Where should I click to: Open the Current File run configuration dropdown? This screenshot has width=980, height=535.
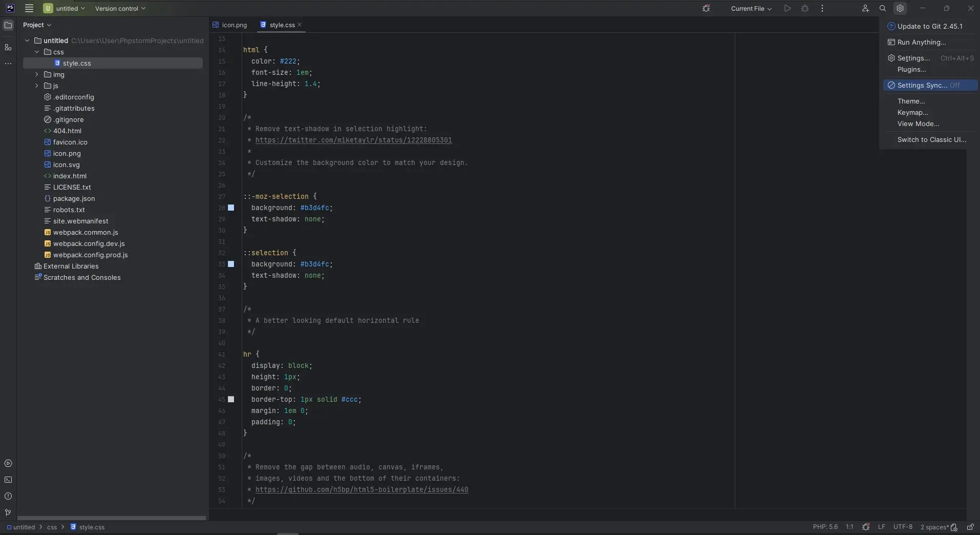pos(751,9)
